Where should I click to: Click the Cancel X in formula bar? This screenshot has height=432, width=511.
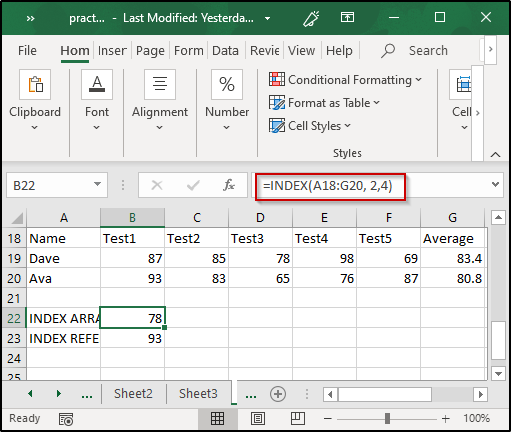[157, 185]
